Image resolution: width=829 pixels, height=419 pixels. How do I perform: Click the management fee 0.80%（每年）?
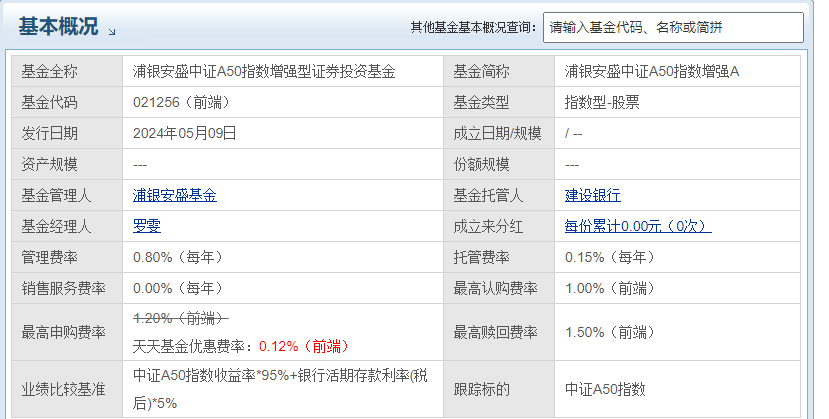pos(180,257)
